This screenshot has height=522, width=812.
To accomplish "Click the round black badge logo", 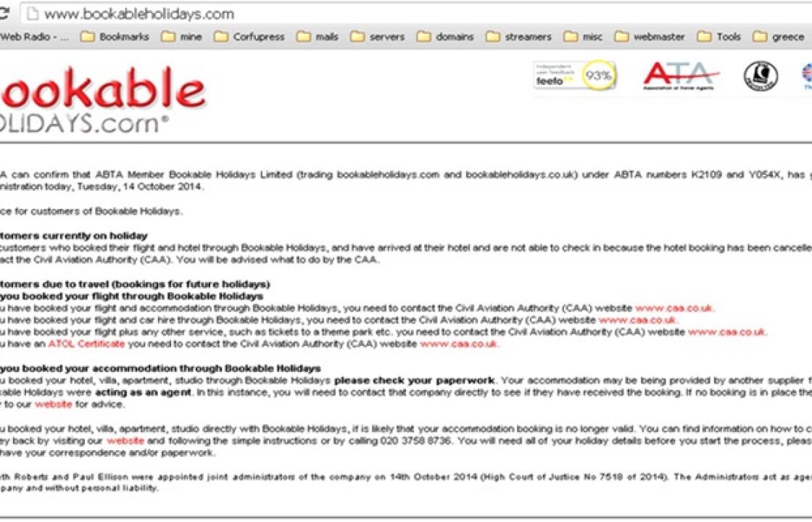I will pos(761,75).
